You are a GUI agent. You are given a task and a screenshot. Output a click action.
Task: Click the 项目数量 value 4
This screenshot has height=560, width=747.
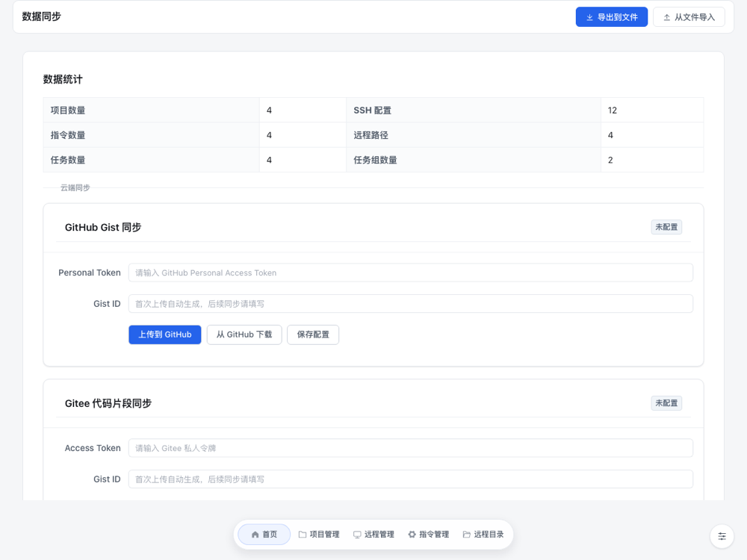pos(303,111)
